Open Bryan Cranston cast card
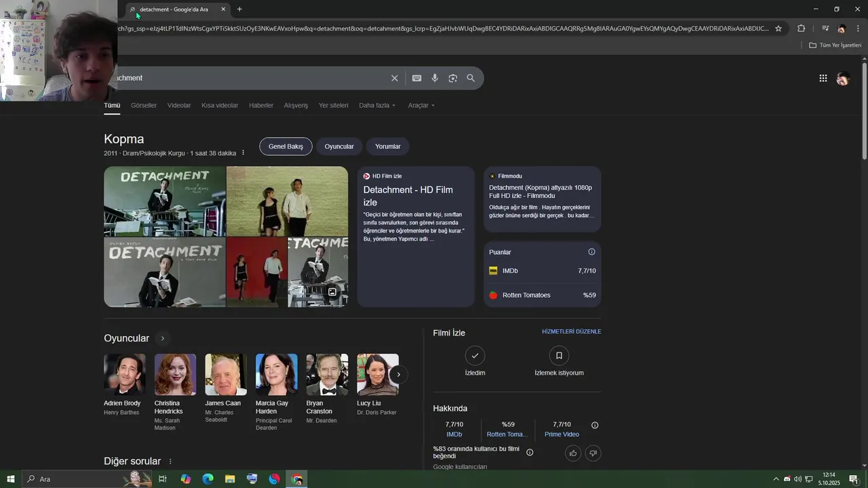 (x=327, y=388)
